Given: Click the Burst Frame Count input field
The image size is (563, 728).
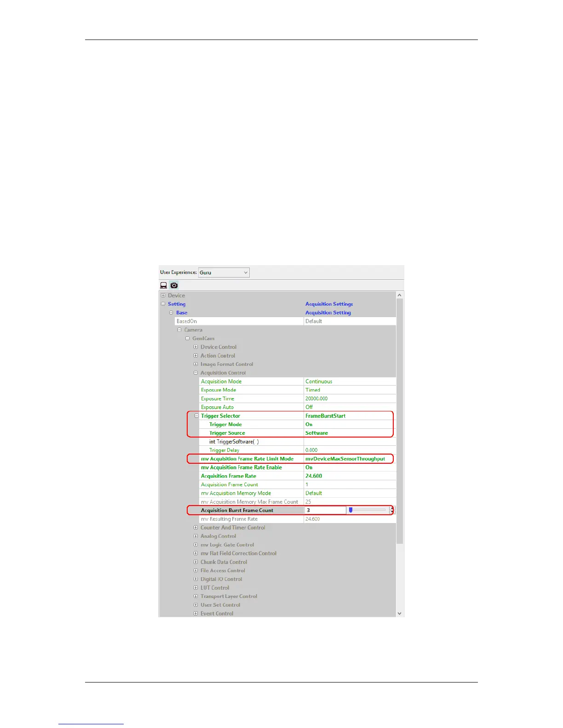Looking at the screenshot, I should pos(325,510).
